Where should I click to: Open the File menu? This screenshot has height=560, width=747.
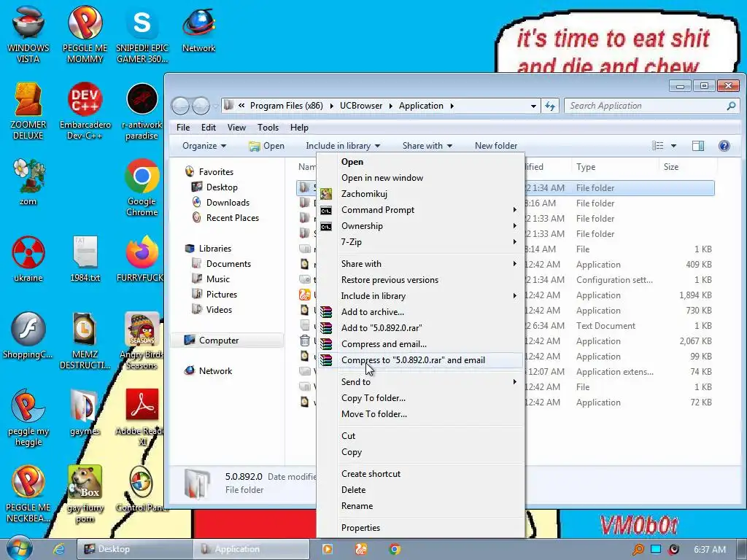pos(183,128)
